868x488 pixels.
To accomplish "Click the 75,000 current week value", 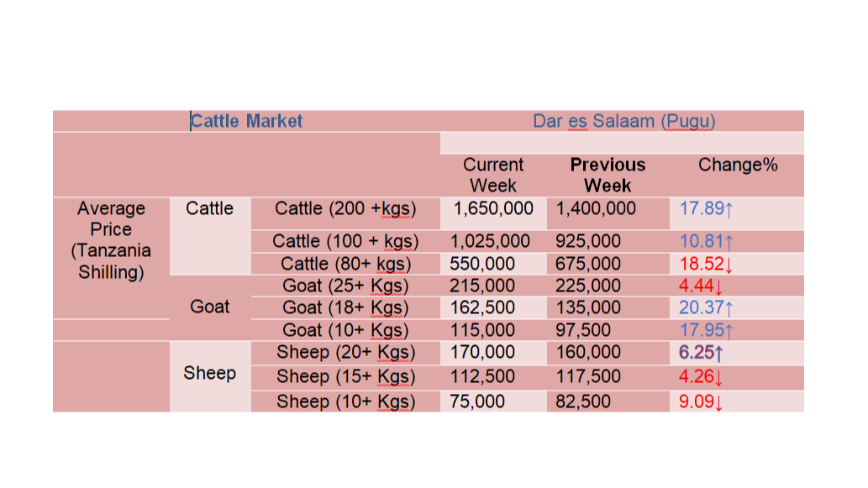I will pyautogui.click(x=477, y=401).
